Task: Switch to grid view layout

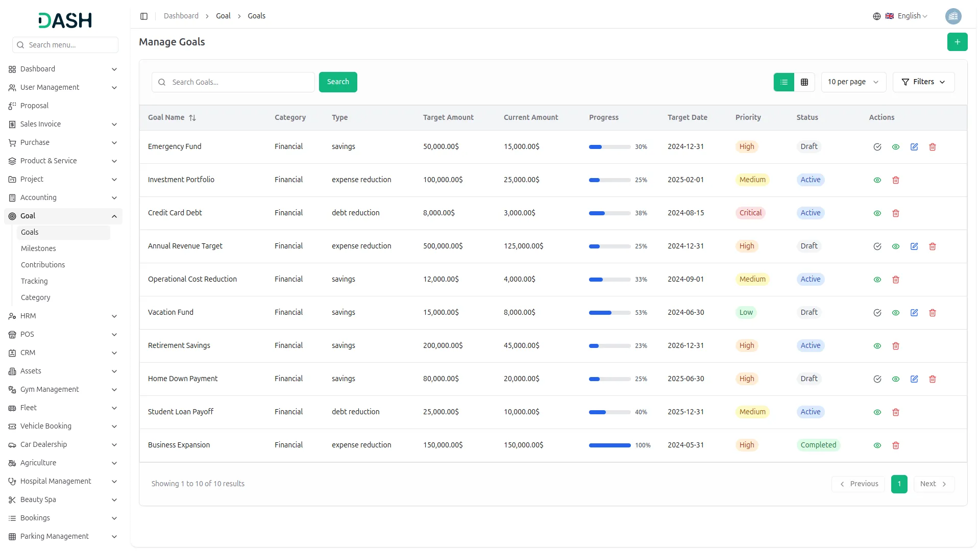Action: 804,82
